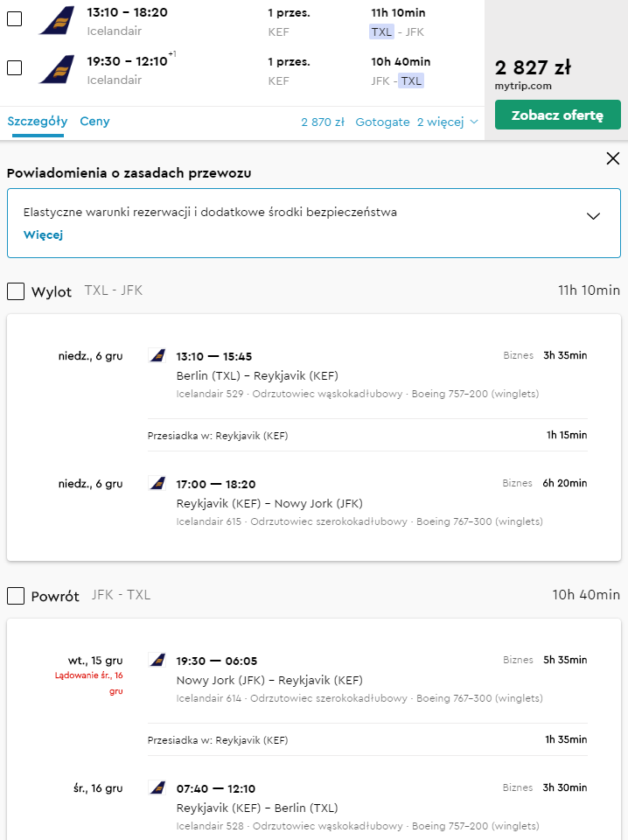628x840 pixels.
Task: Click Icelandair logo on 19:30 – 12:10 summary
Action: 57,69
